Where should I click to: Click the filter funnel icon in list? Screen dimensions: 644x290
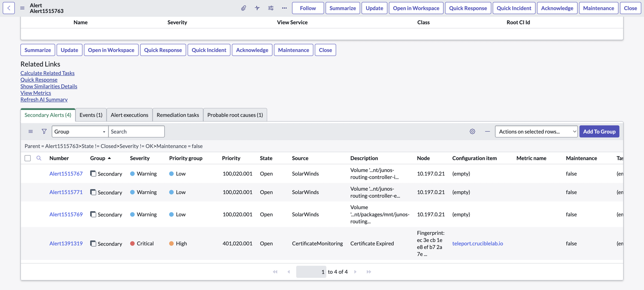click(44, 131)
